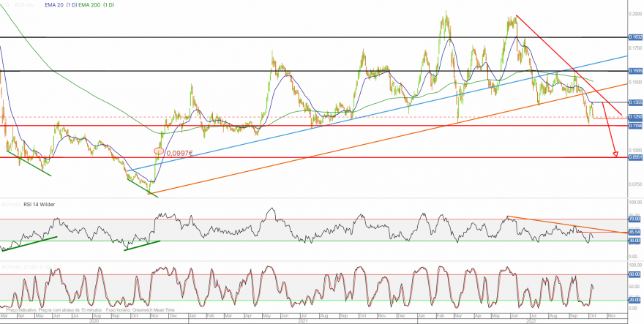The width and height of the screenshot is (644, 324).
Task: Click the 0.0750 price axis value
Action: coord(635,184)
